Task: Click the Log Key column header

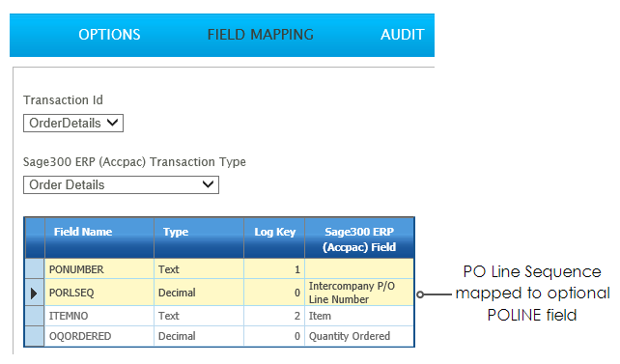Action: pos(274,238)
